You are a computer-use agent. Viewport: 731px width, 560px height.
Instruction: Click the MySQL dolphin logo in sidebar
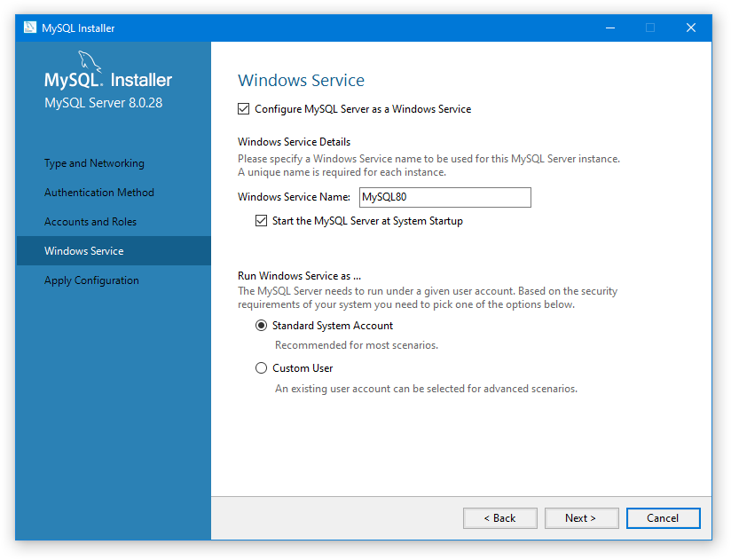[90, 62]
